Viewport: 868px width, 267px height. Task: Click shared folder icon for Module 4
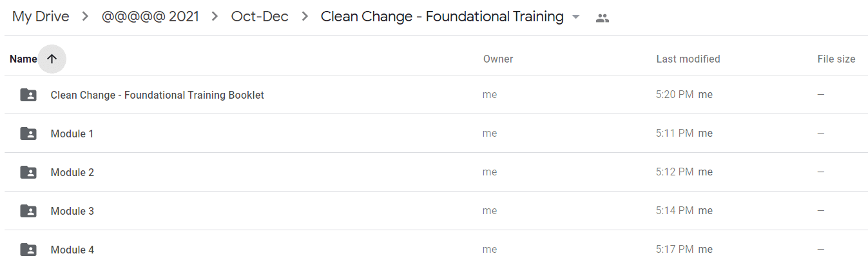click(28, 250)
